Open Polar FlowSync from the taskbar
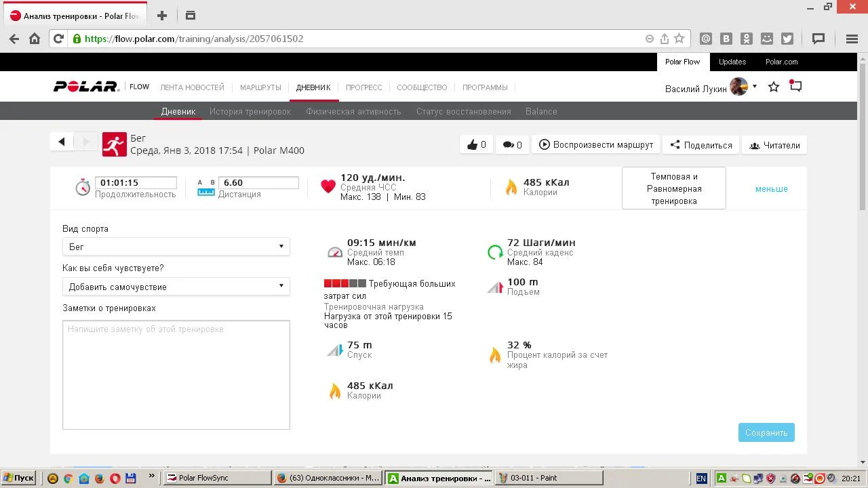 click(x=218, y=478)
